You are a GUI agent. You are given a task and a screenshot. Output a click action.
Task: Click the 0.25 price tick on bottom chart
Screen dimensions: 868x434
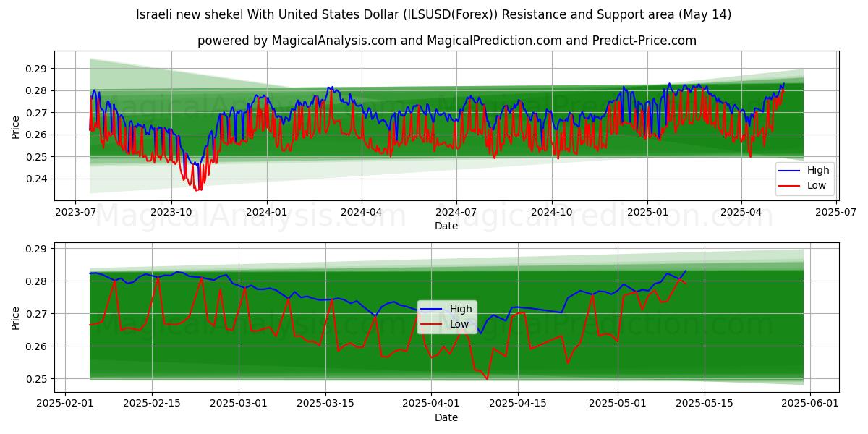click(x=36, y=379)
